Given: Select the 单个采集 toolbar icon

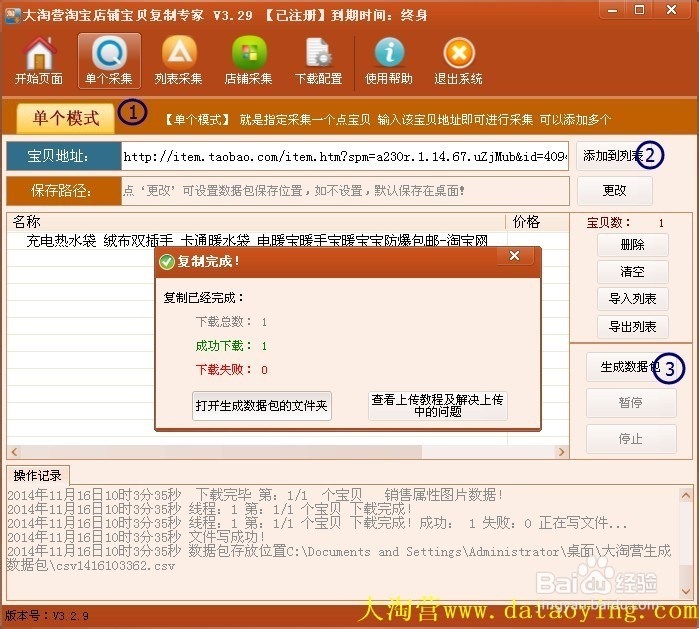Looking at the screenshot, I should click(x=109, y=61).
